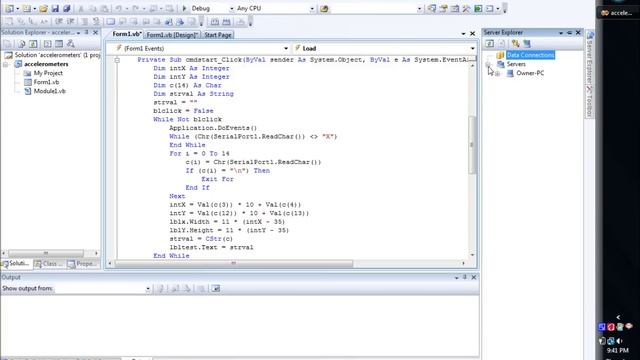640x360 pixels.
Task: Open the Any CPU platform dropdown
Action: [x=312, y=9]
